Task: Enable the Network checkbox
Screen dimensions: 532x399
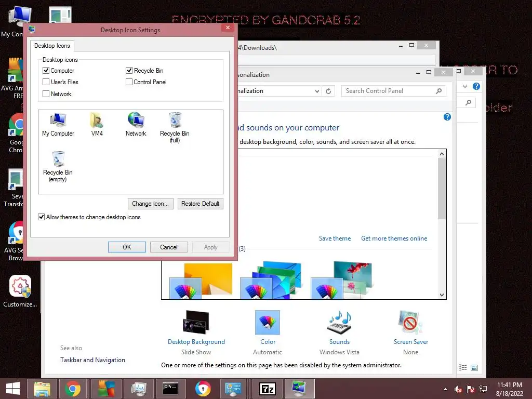Action: click(x=46, y=94)
